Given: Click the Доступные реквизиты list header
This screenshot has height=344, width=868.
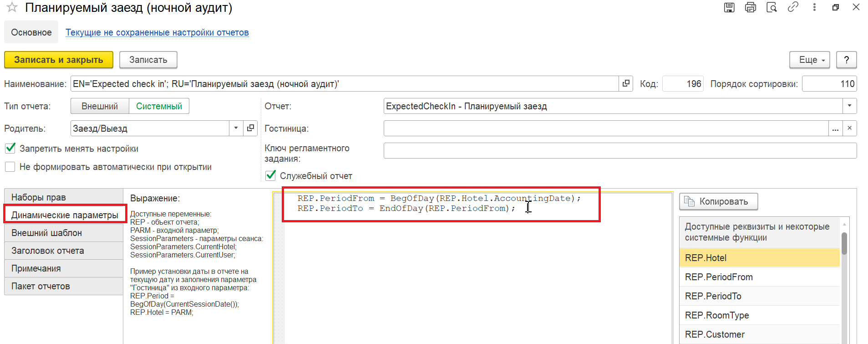Looking at the screenshot, I should point(759,232).
